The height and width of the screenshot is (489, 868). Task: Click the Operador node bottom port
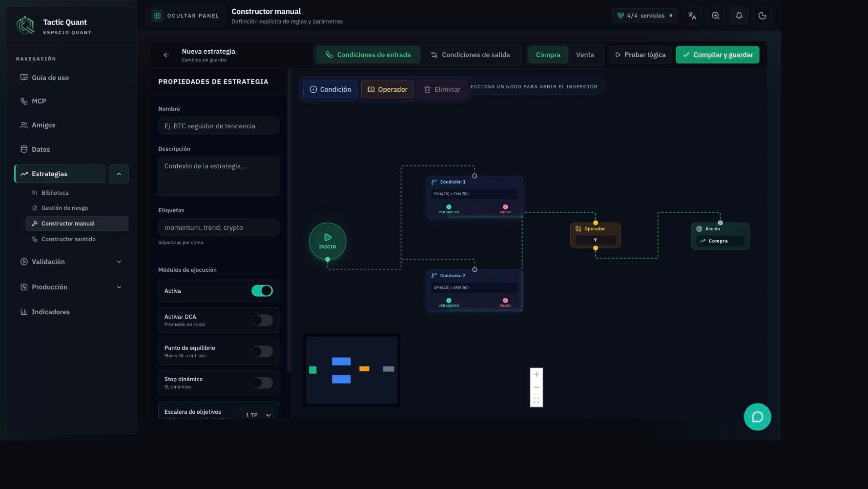tap(596, 248)
